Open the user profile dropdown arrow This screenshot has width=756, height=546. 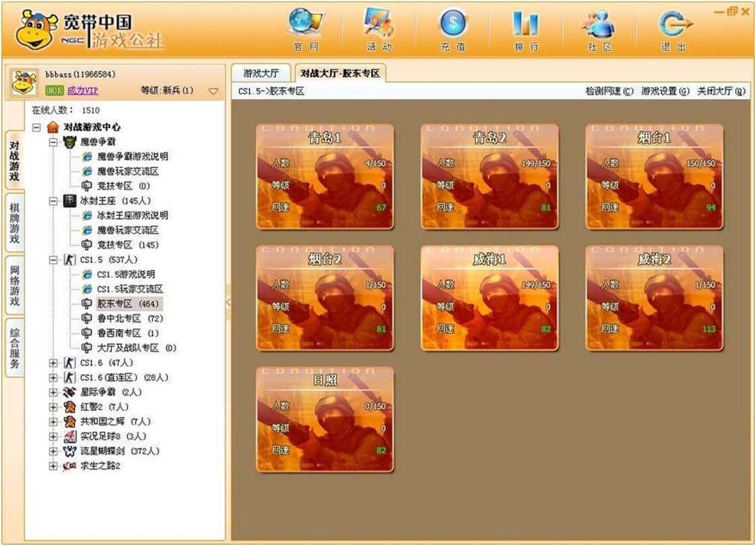tap(213, 90)
